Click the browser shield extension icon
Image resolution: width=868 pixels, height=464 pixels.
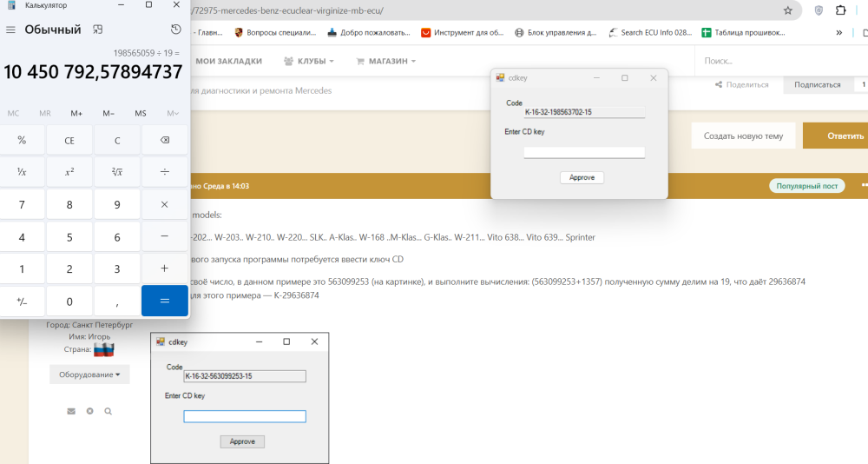point(819,10)
